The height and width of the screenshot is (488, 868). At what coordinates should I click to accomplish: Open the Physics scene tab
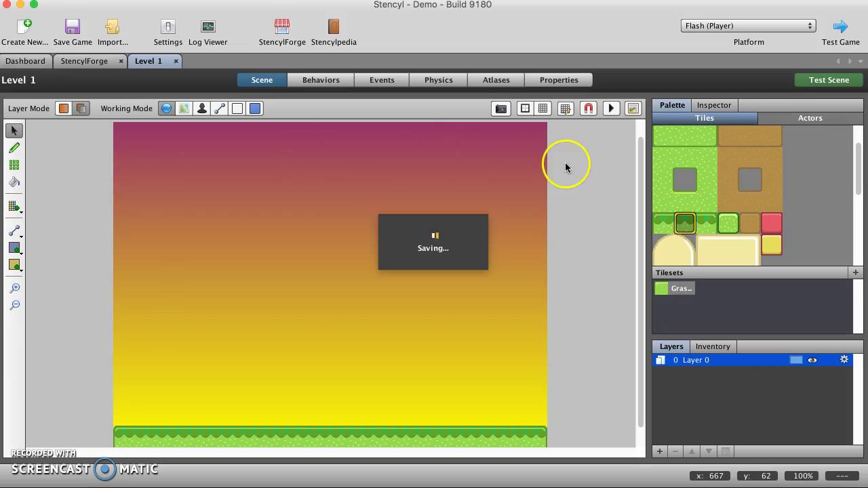[x=439, y=80]
